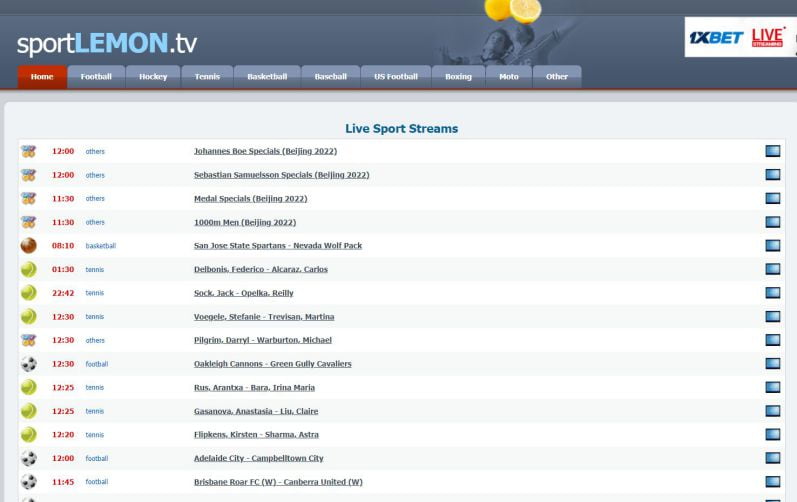This screenshot has height=502, width=797.
Task: Click TV icon for Delbonis - Alcaraz
Action: point(773,269)
